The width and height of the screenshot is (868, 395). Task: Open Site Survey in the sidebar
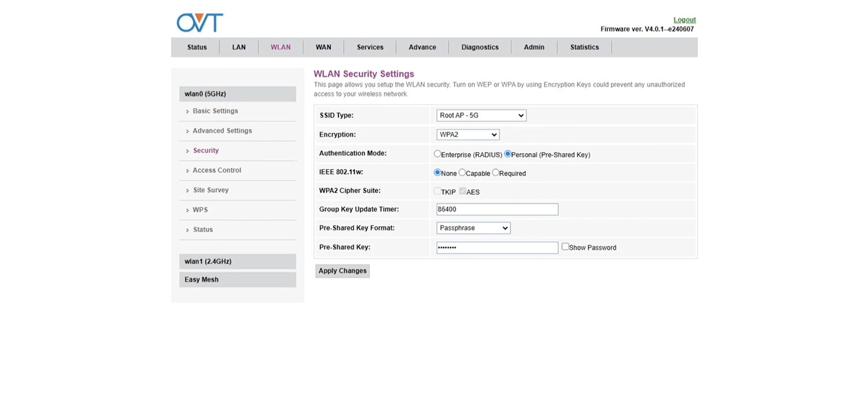tap(211, 190)
